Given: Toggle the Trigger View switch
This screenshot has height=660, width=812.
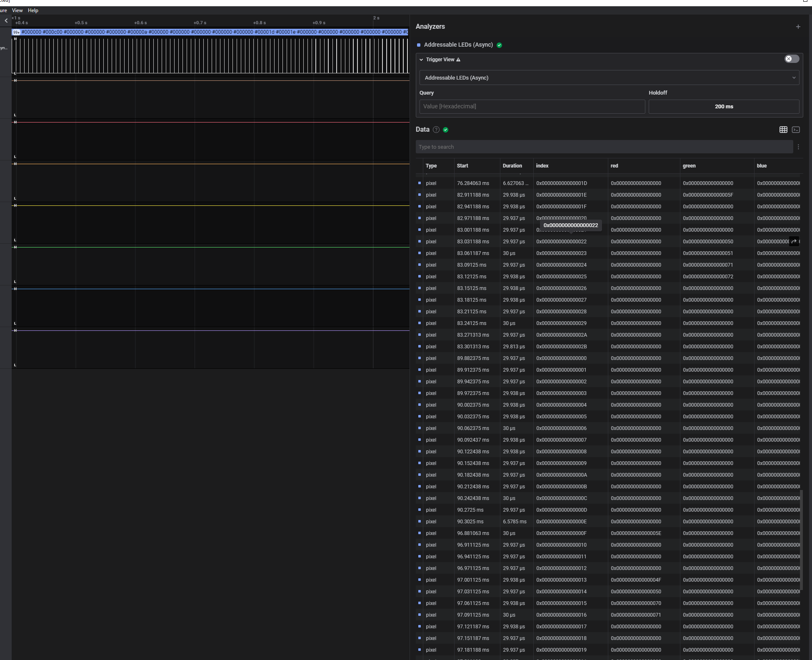Looking at the screenshot, I should (x=792, y=59).
